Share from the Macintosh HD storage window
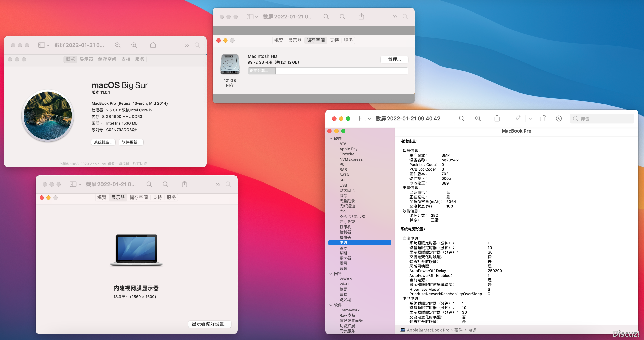This screenshot has width=644, height=340. pyautogui.click(x=361, y=16)
